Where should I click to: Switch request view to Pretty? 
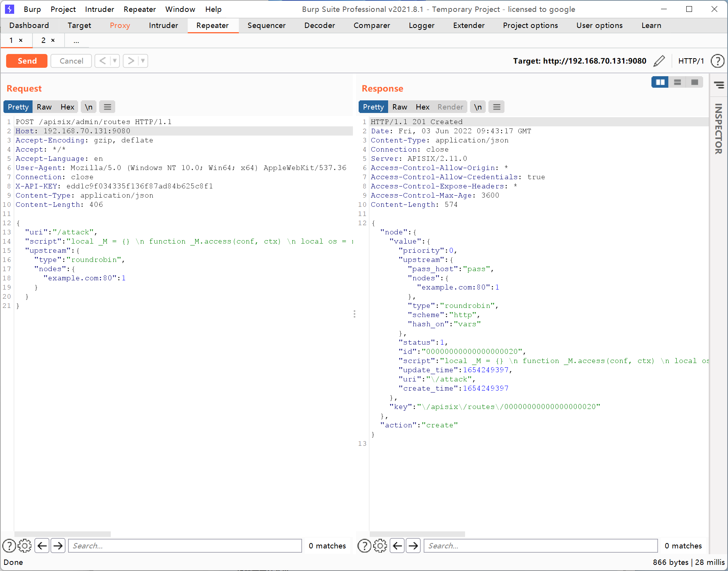tap(18, 107)
